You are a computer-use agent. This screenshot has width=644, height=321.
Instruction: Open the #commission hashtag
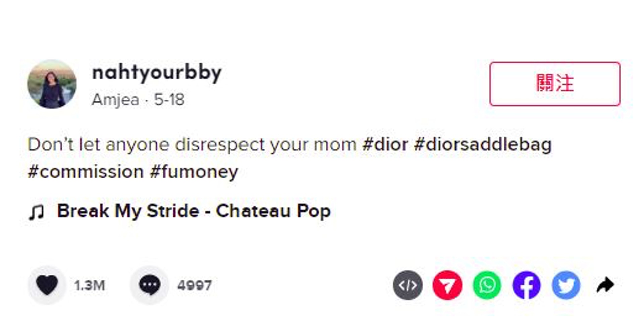[86, 172]
